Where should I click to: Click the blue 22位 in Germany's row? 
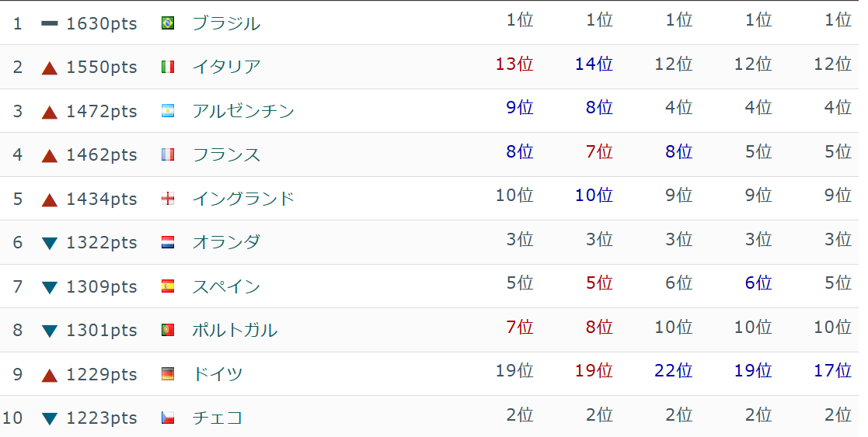point(673,371)
